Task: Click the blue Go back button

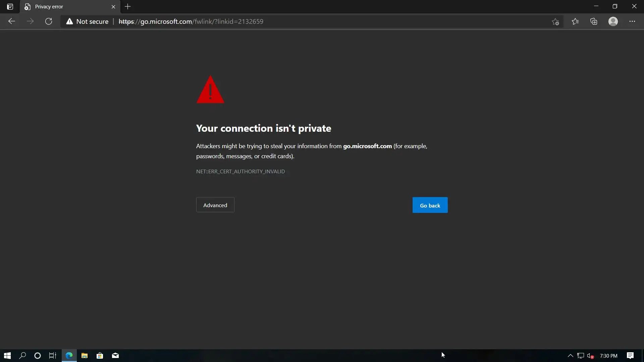Action: (430, 205)
